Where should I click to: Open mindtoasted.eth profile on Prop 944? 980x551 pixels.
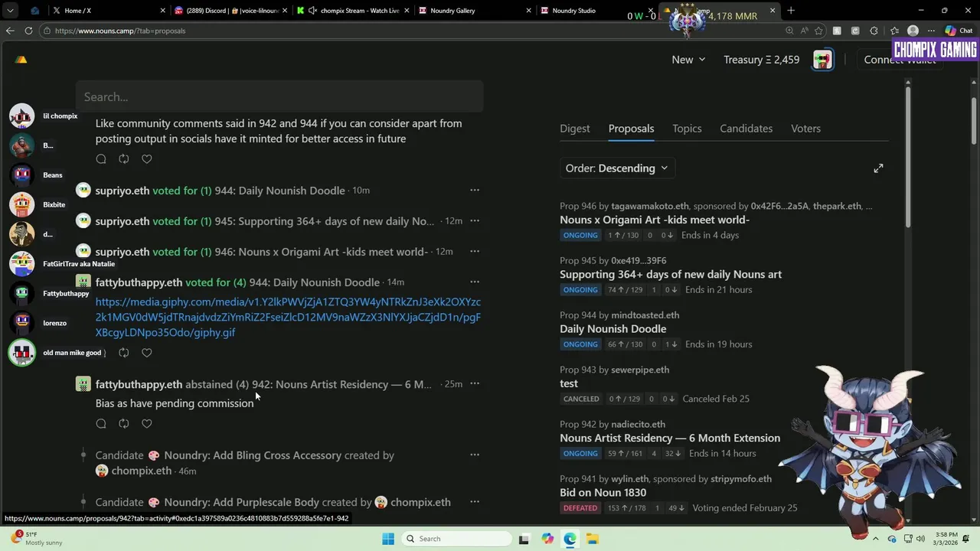(x=645, y=315)
